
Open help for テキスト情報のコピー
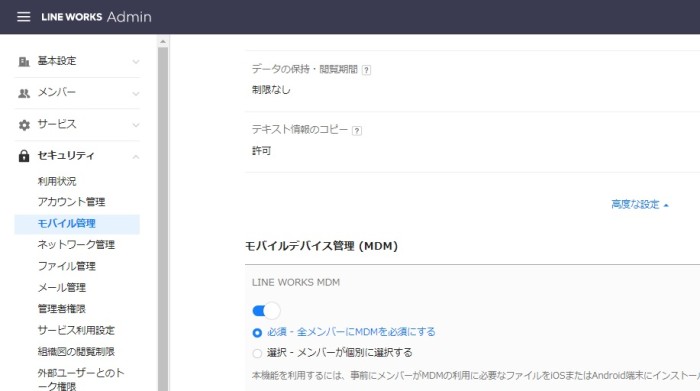357,131
